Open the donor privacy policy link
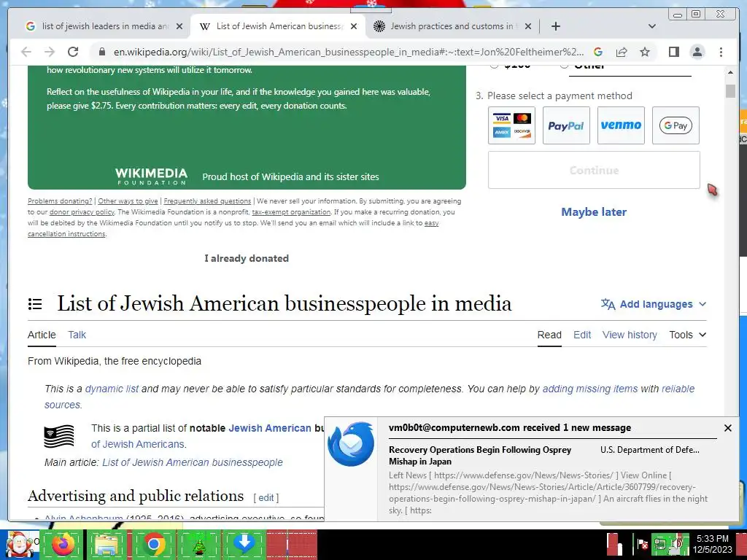The width and height of the screenshot is (747, 560). pos(82,212)
